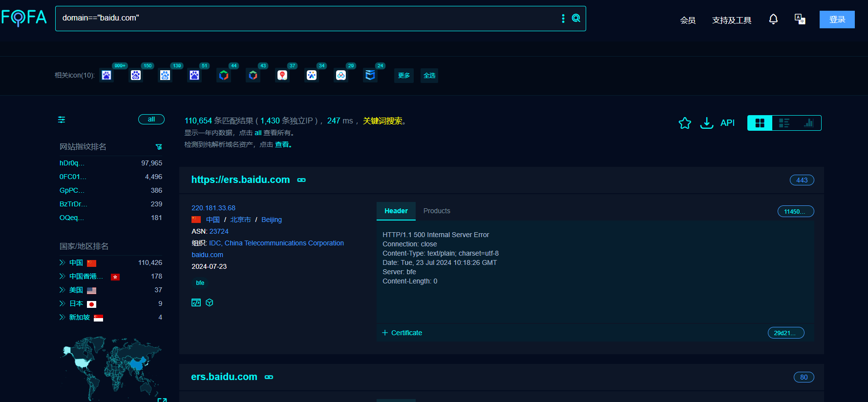This screenshot has width=868, height=402.
Task: Click the baidu.com domain link
Action: pos(208,255)
